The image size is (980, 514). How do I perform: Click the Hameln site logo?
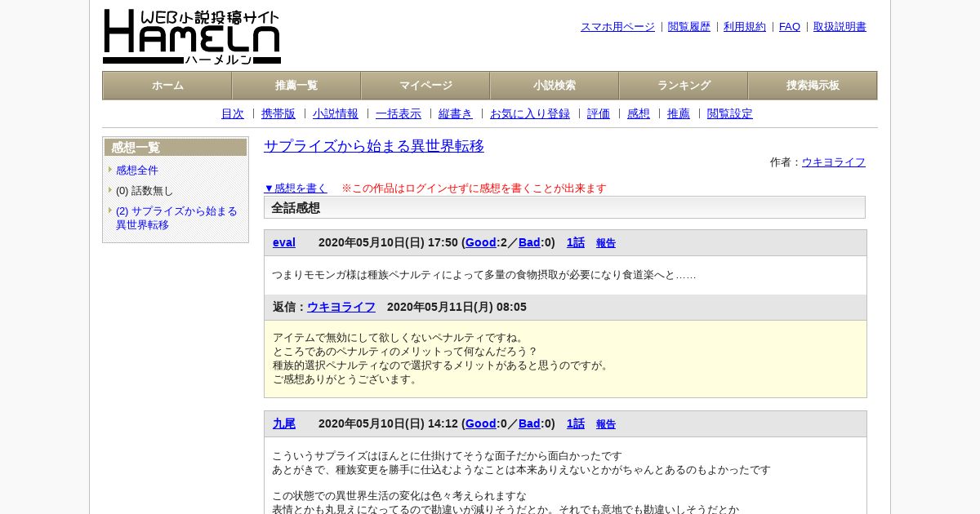coord(192,37)
